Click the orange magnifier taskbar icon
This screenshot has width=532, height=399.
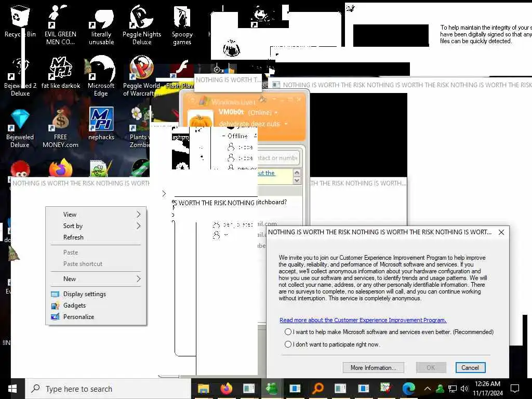(x=317, y=389)
